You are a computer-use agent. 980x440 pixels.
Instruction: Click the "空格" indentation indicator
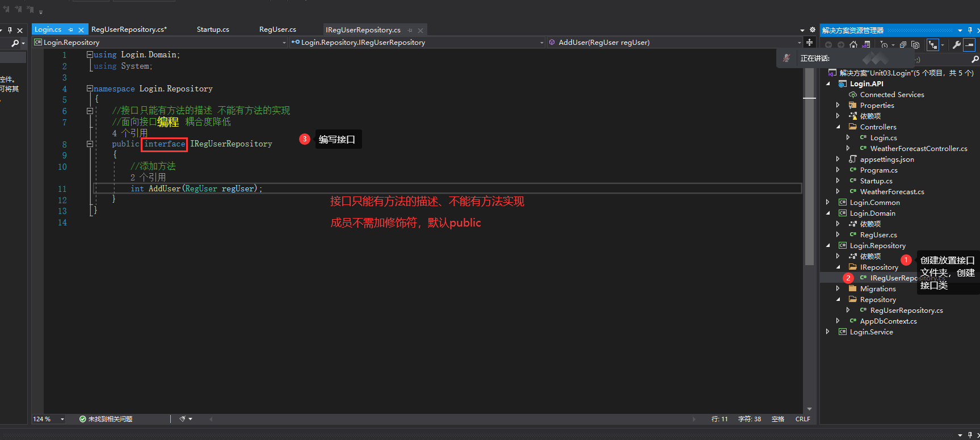(x=778, y=419)
